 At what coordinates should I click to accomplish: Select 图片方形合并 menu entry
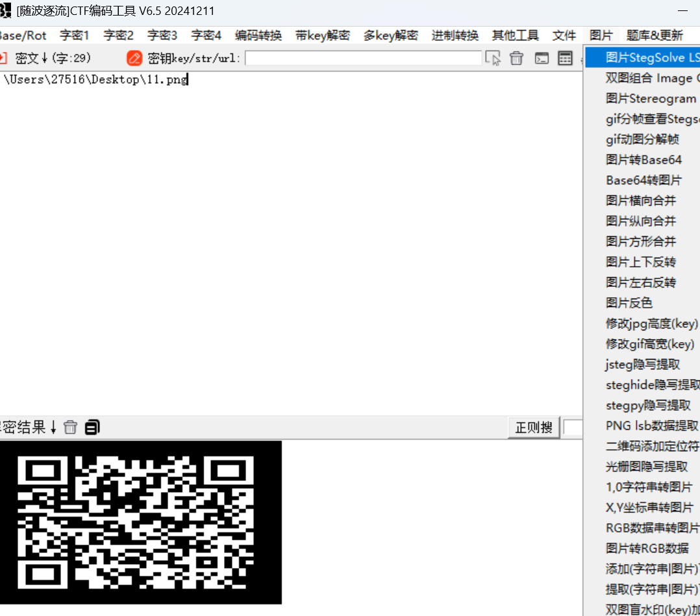pyautogui.click(x=642, y=241)
